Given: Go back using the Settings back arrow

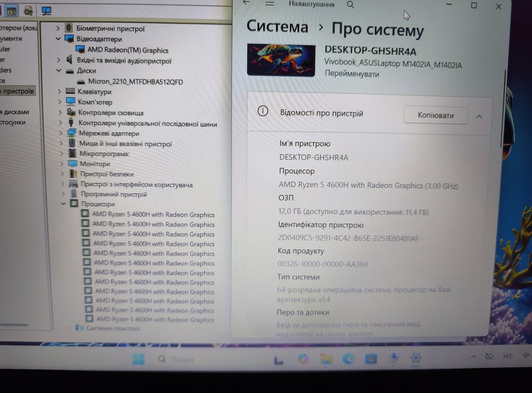Looking at the screenshot, I should coord(247,2).
